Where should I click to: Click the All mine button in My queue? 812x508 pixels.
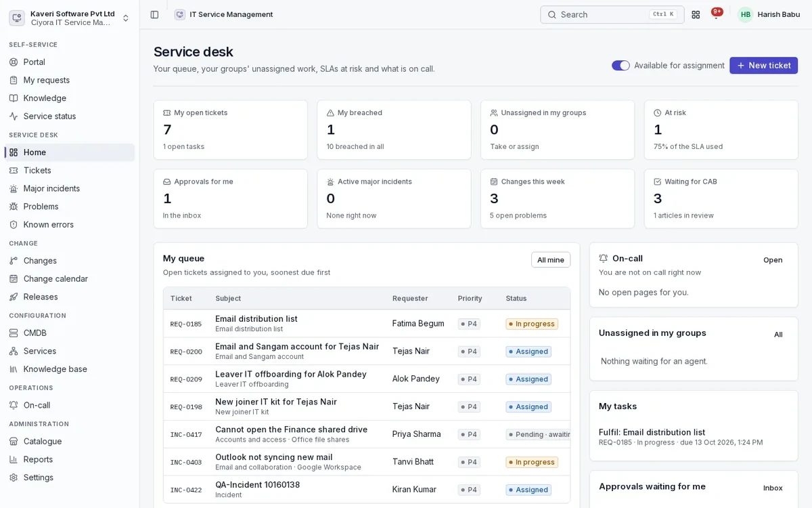(x=551, y=260)
